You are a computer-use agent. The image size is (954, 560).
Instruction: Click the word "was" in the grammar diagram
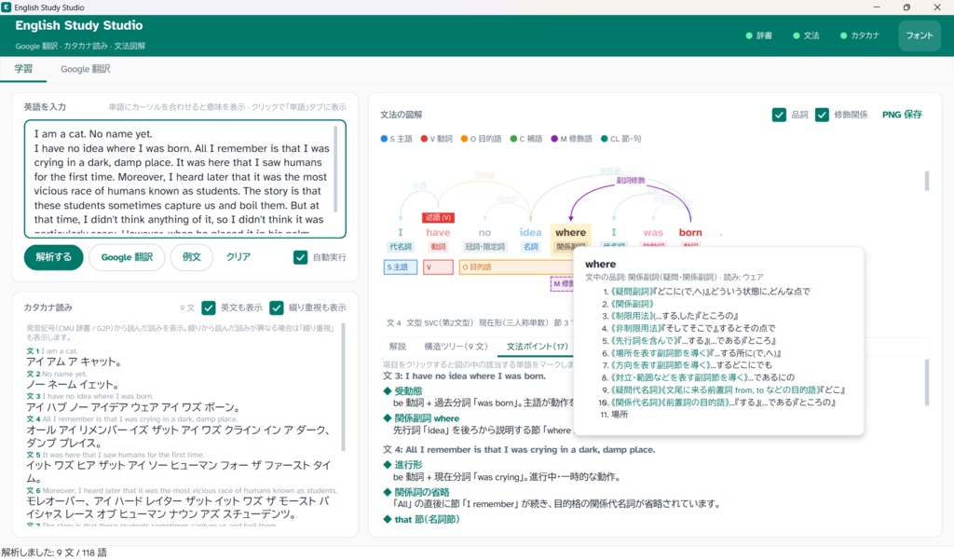click(653, 233)
